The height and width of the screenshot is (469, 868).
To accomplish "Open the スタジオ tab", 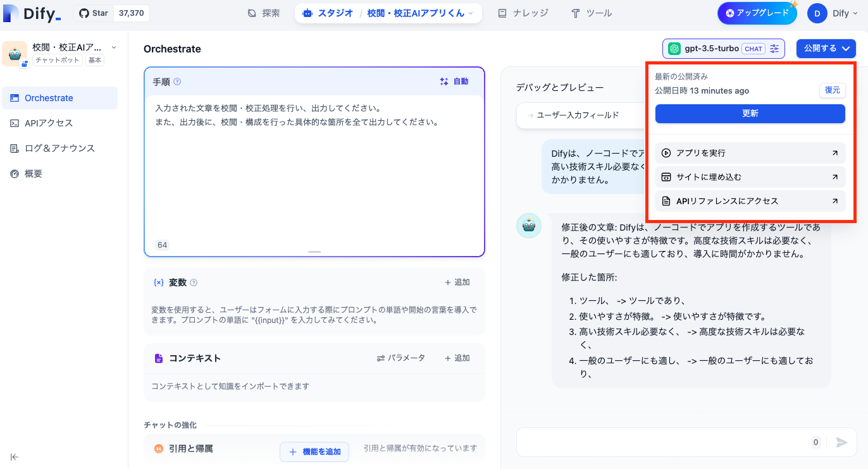I will [x=328, y=13].
